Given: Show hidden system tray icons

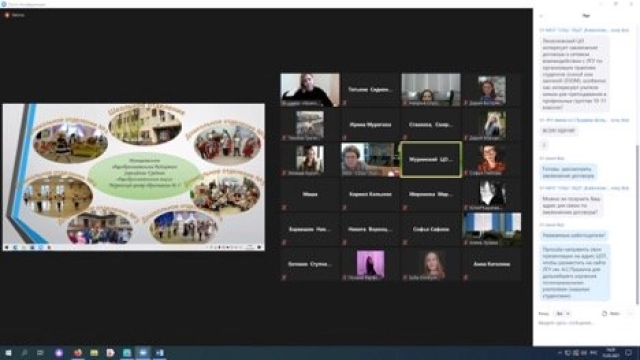Looking at the screenshot, I should pos(560,353).
